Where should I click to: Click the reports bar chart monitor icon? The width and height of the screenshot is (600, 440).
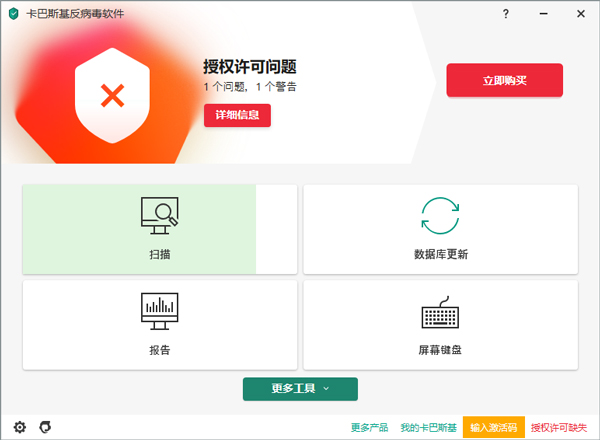160,311
